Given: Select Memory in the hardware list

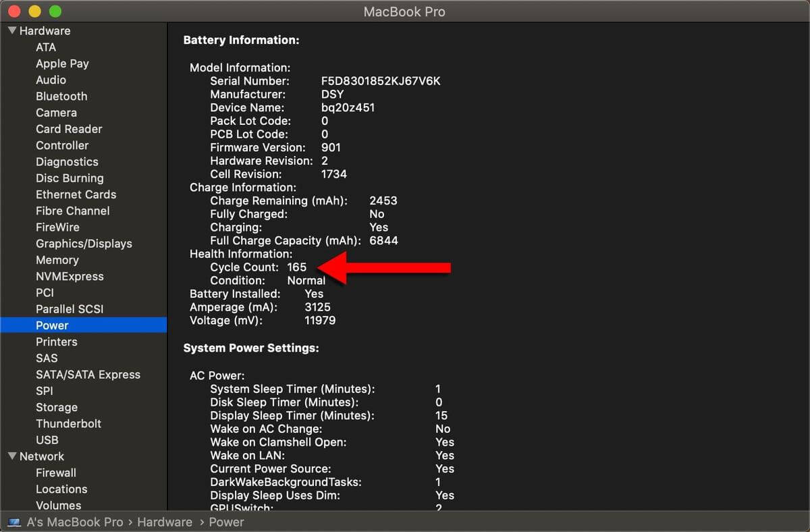Looking at the screenshot, I should (57, 260).
